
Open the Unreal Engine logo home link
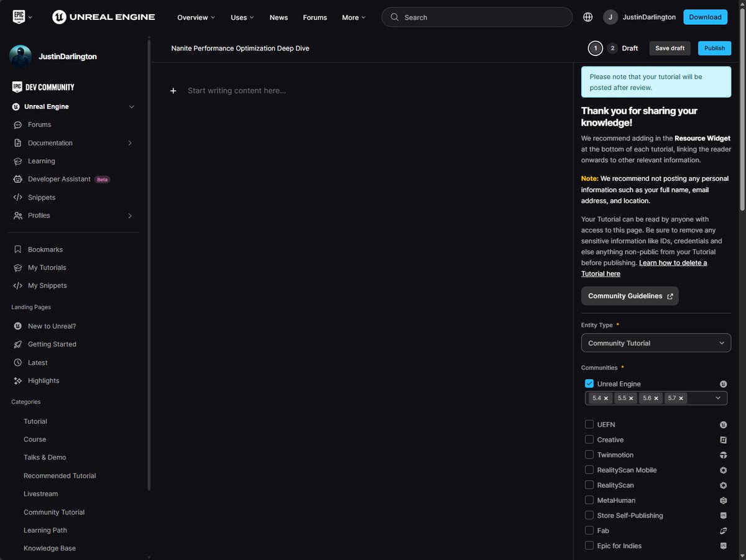[104, 17]
